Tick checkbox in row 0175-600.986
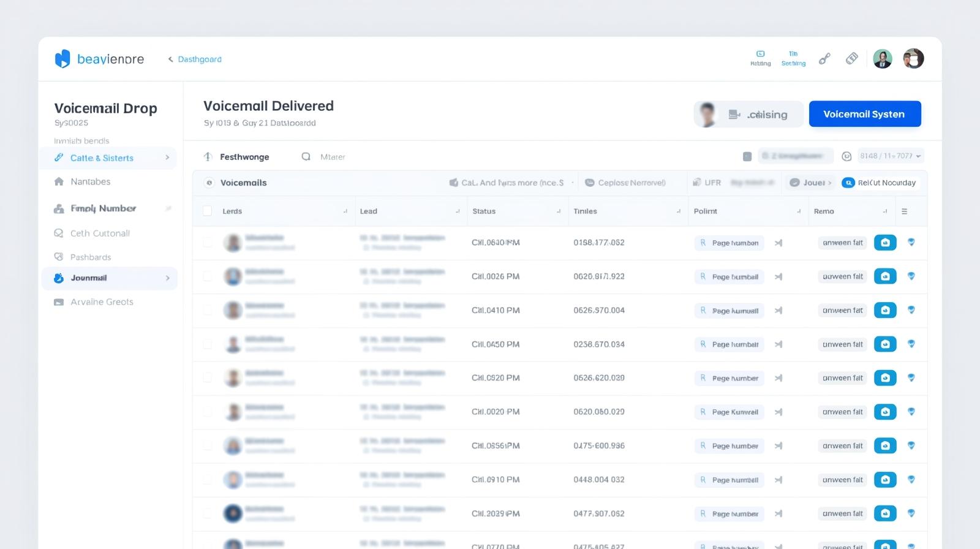Image resolution: width=980 pixels, height=549 pixels. point(207,446)
